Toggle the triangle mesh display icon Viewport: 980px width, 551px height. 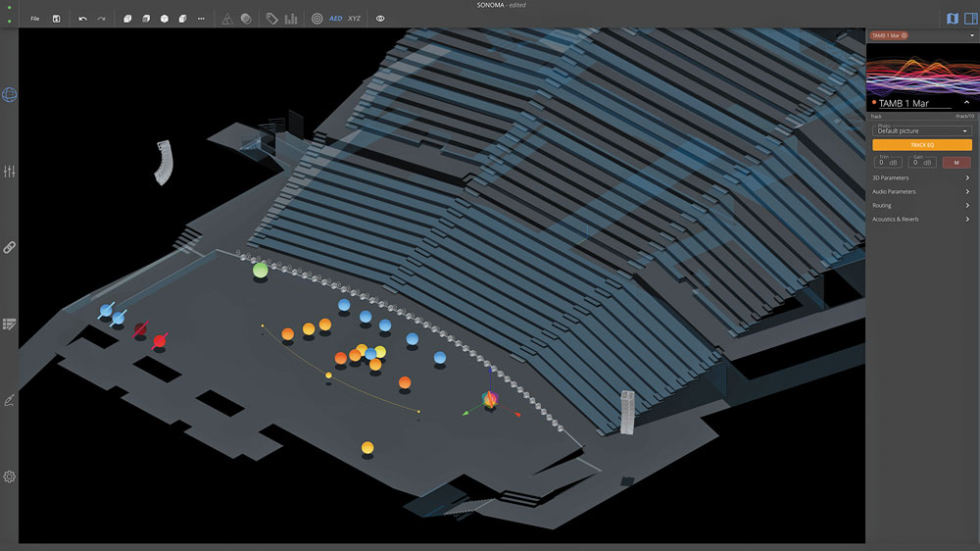pyautogui.click(x=227, y=19)
